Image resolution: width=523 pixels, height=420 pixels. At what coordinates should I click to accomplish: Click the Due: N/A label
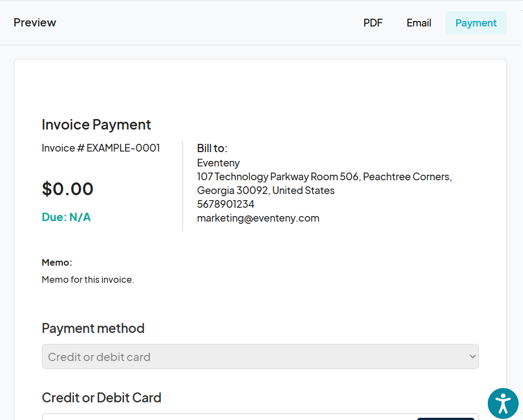[x=66, y=217]
